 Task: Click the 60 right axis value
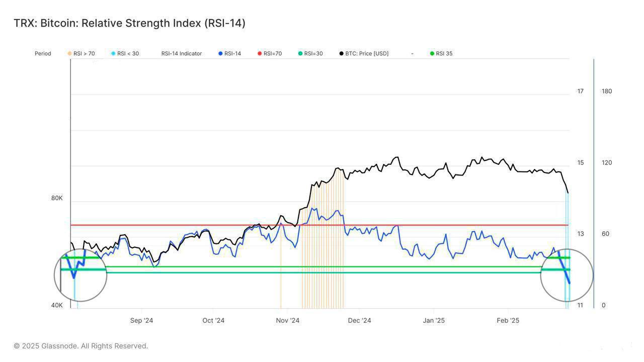click(x=605, y=234)
